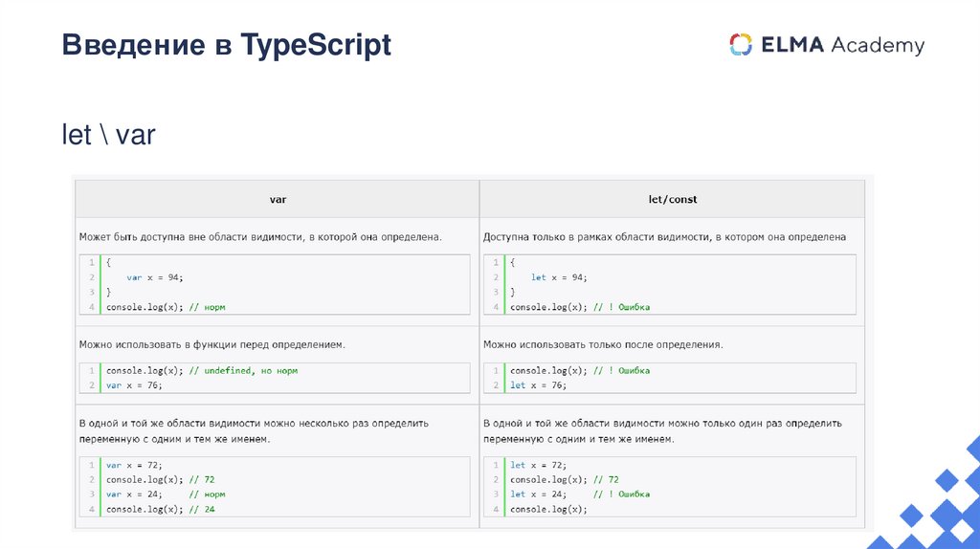Image resolution: width=980 pixels, height=549 pixels.
Task: Click code line 'let x = 24;'
Action: (538, 494)
